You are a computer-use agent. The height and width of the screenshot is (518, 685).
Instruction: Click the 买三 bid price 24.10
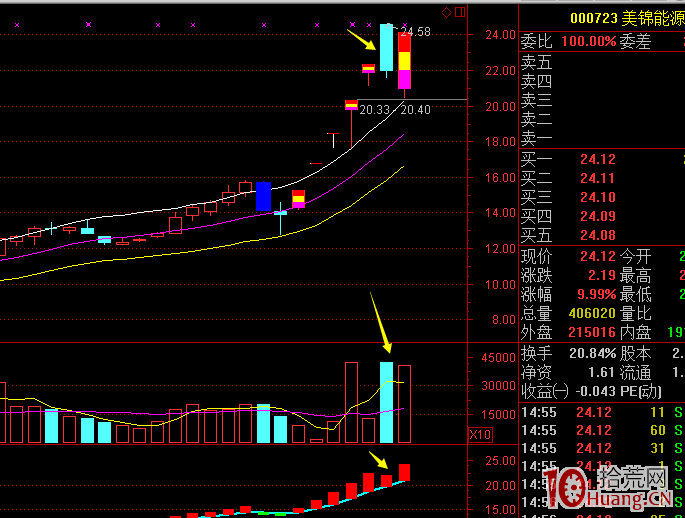coord(598,197)
